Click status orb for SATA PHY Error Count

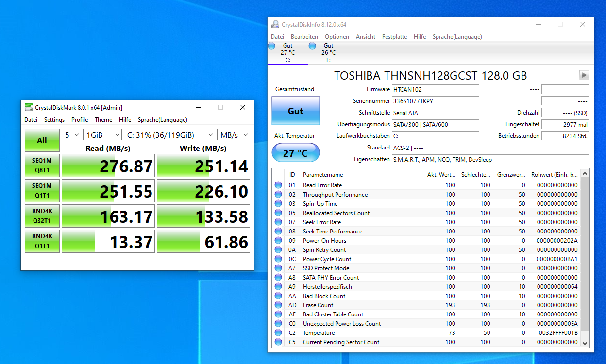[x=278, y=277]
